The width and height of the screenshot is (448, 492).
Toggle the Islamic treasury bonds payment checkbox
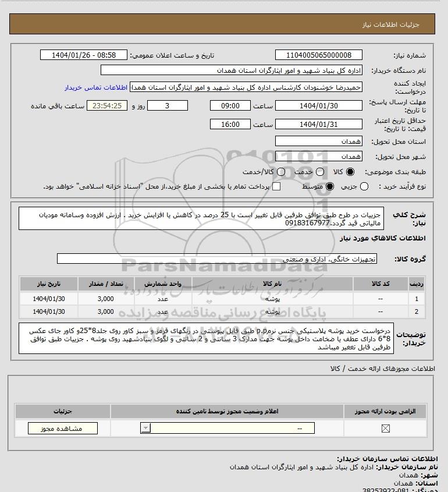[276, 186]
